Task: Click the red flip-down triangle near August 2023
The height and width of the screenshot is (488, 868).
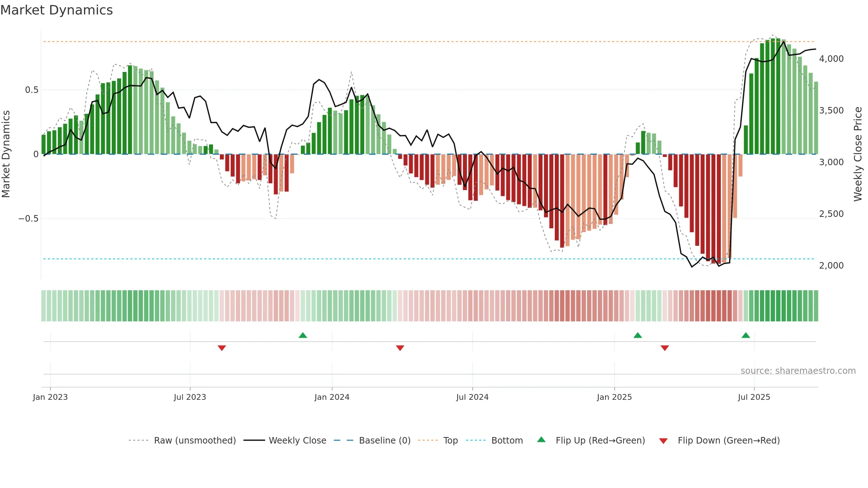Action: [222, 348]
